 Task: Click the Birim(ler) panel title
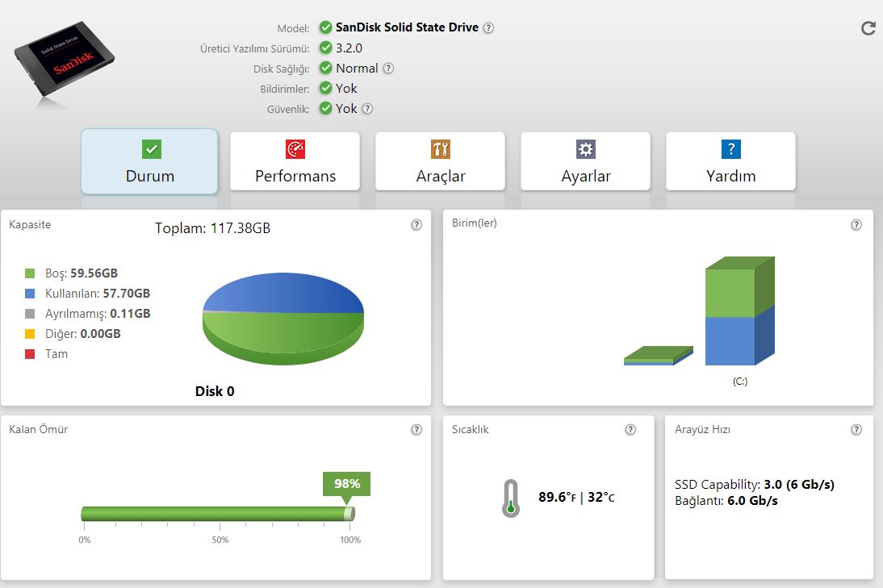pyautogui.click(x=474, y=223)
